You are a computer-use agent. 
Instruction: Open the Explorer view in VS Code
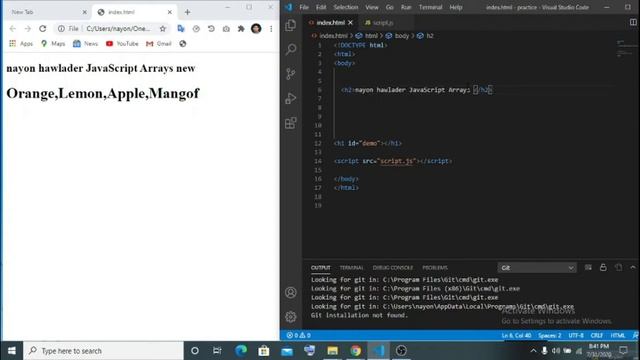pyautogui.click(x=291, y=25)
